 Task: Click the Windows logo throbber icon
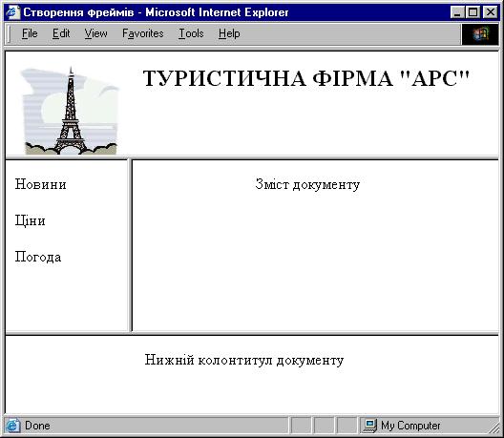click(480, 34)
